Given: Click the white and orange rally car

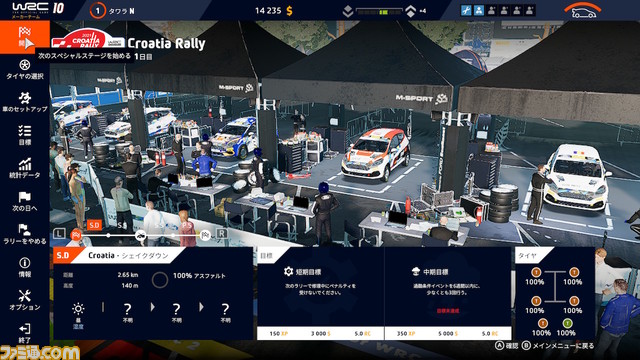Looking at the screenshot, I should (376, 154).
